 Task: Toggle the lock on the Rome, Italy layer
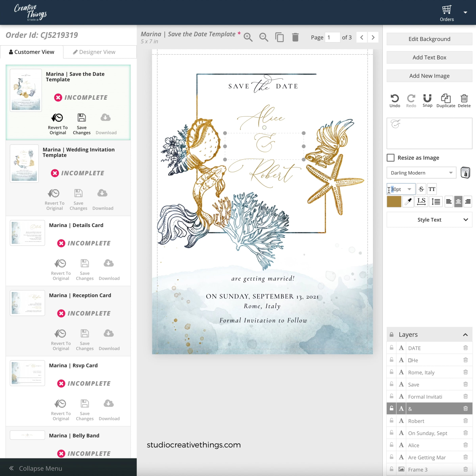tap(392, 372)
